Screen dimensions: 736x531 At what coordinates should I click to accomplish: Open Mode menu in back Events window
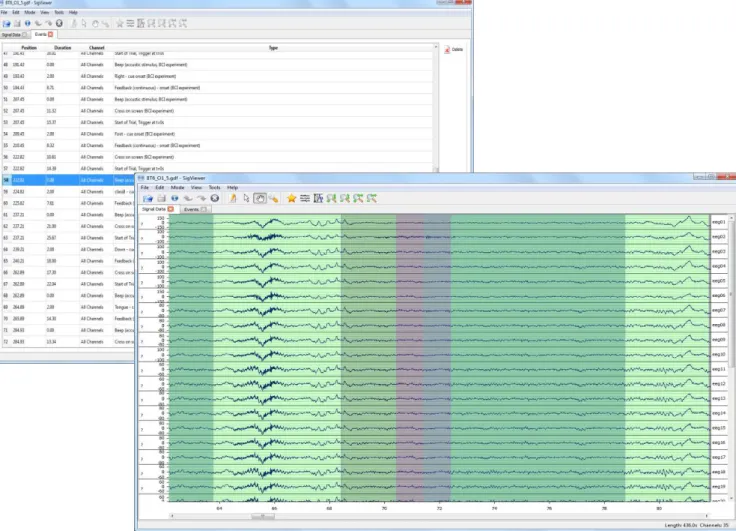(x=30, y=12)
